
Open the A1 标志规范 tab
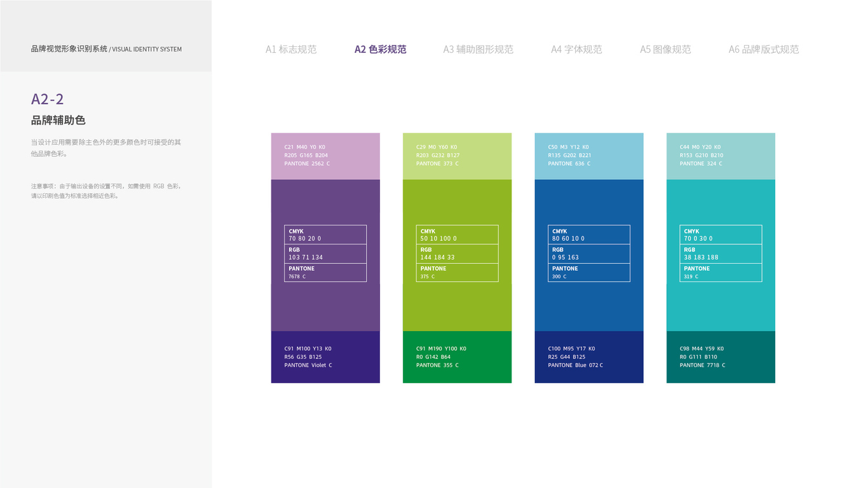291,49
